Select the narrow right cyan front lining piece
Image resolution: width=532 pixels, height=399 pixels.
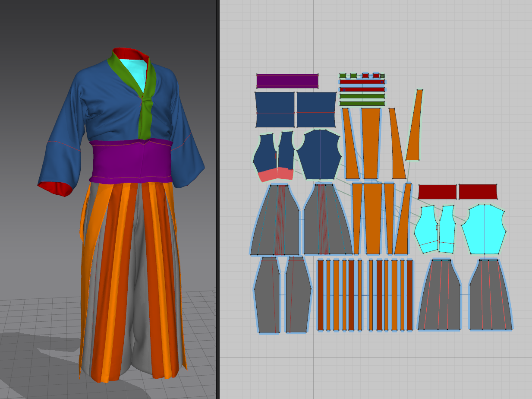pos(447,229)
